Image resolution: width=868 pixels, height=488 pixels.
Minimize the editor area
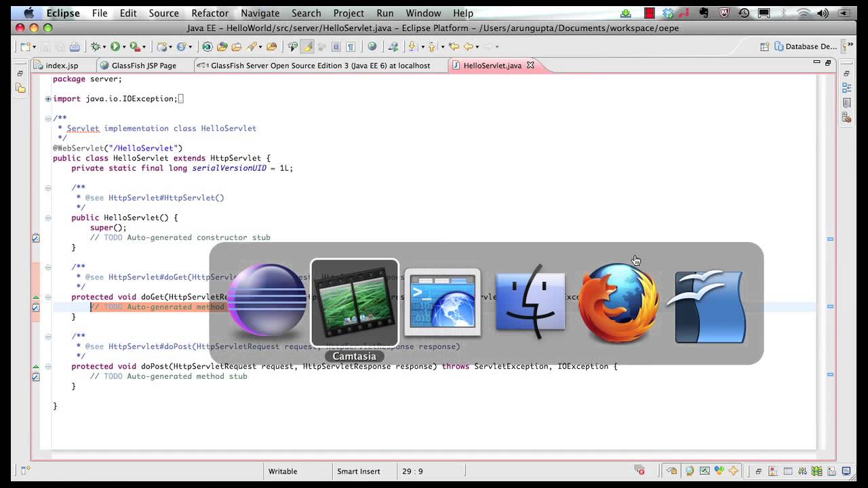(816, 62)
